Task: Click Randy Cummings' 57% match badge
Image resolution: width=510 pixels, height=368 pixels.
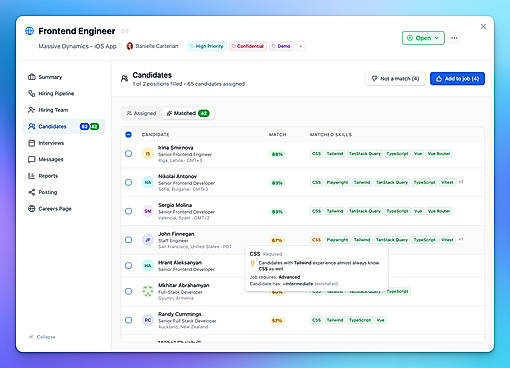Action: tap(277, 321)
